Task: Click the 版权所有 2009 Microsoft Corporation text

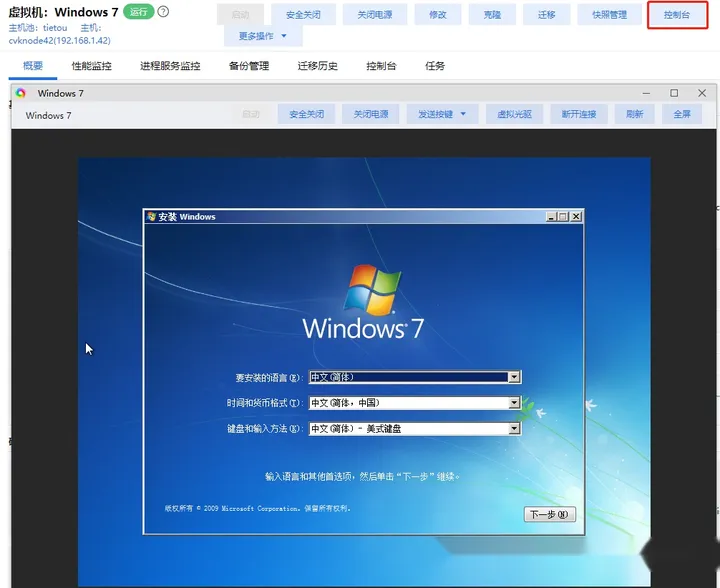Action: (x=258, y=508)
